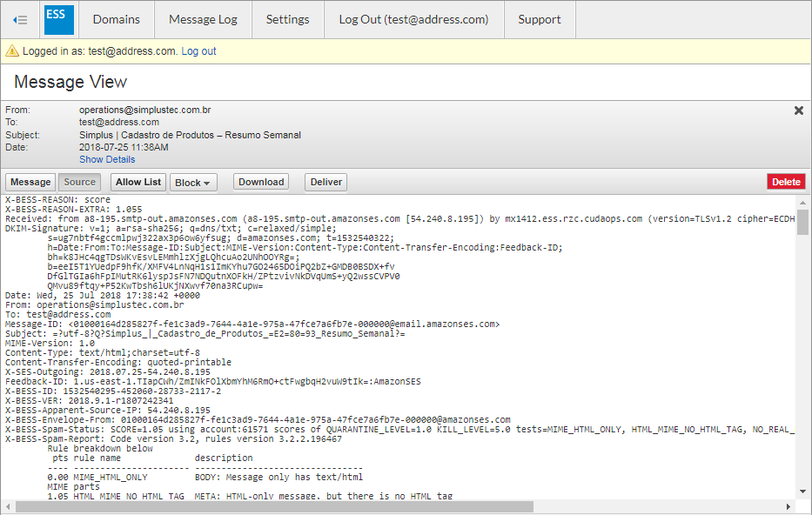Add sender to the Allow List
The image size is (812, 515).
pos(138,182)
